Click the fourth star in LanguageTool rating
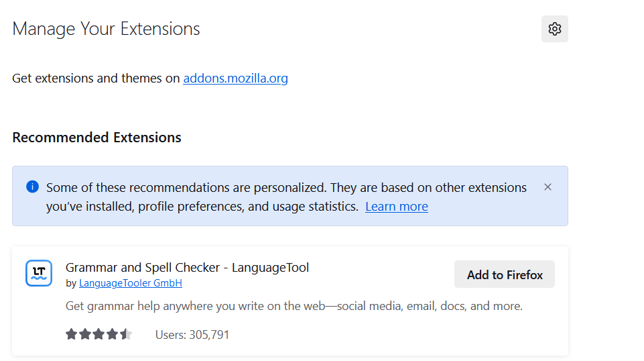 pos(112,334)
